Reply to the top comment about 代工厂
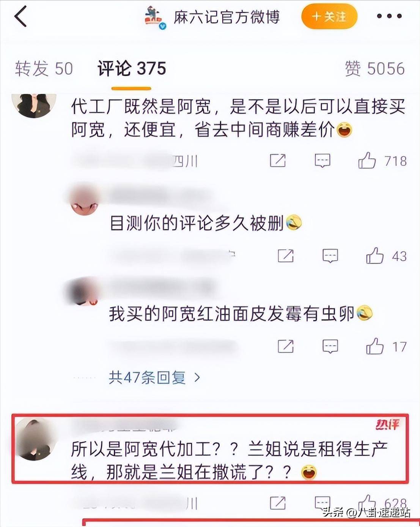 coord(322,161)
